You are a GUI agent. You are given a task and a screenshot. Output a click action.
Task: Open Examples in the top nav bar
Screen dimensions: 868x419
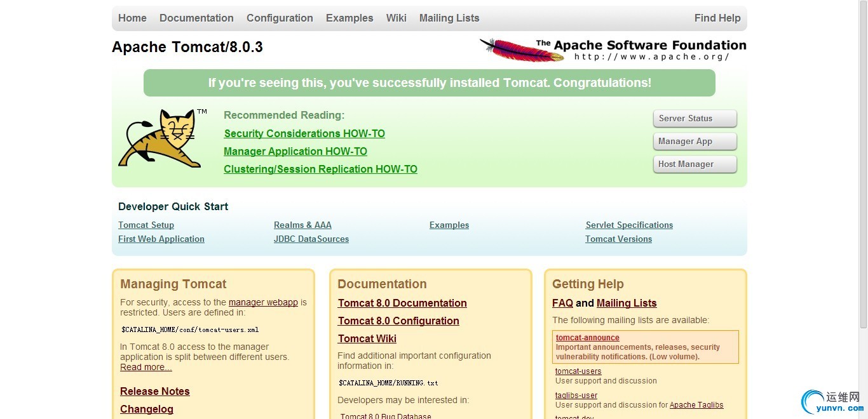coord(349,18)
